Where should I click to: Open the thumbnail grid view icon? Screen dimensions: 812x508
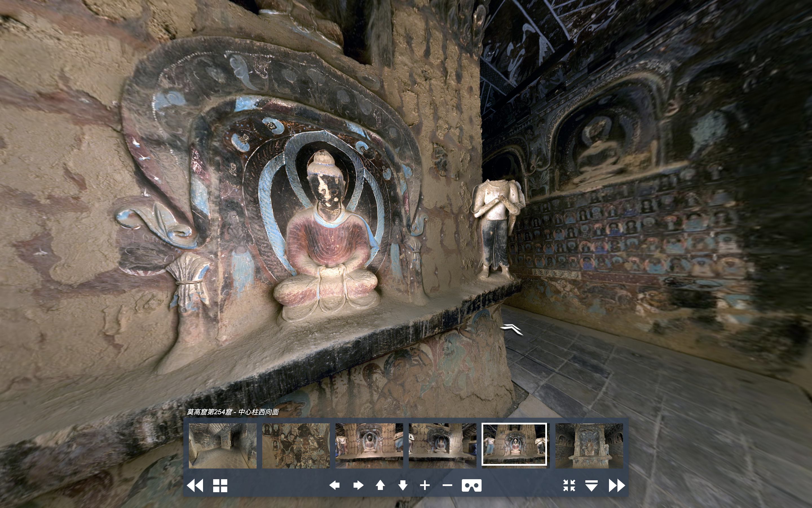coord(220,485)
